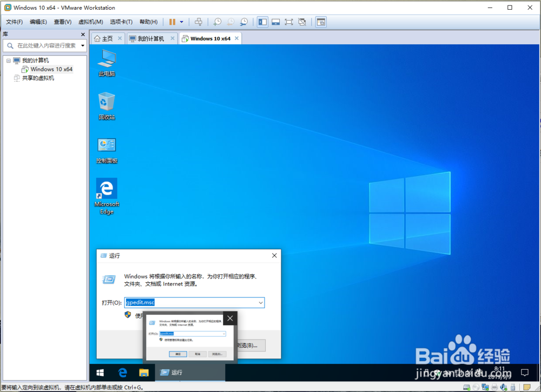Click the 控制面板 desktop icon
The height and width of the screenshot is (392, 541).
[x=107, y=150]
